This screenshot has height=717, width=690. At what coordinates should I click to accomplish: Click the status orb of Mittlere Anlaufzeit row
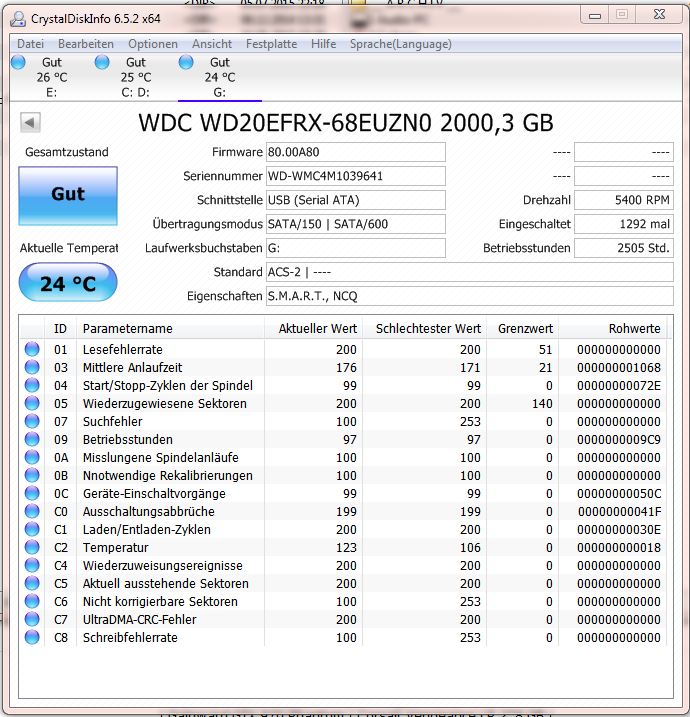click(32, 367)
